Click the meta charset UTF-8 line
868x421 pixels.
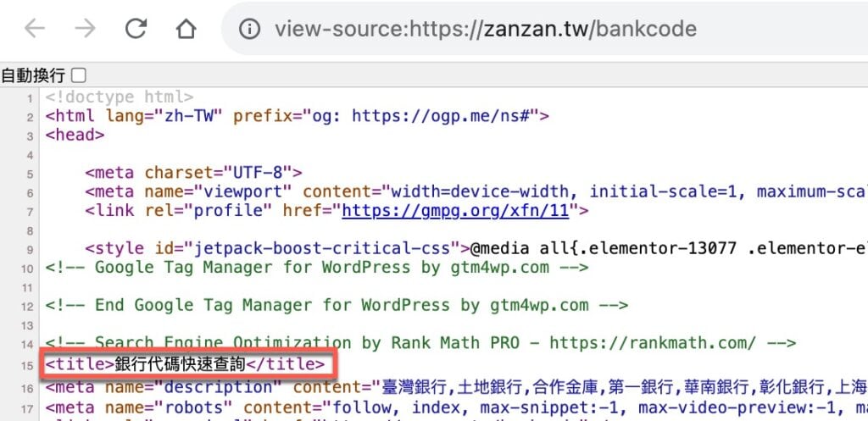tap(194, 173)
